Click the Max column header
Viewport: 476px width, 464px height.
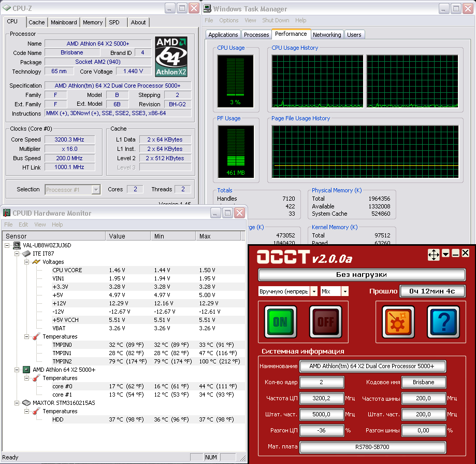tap(218, 236)
